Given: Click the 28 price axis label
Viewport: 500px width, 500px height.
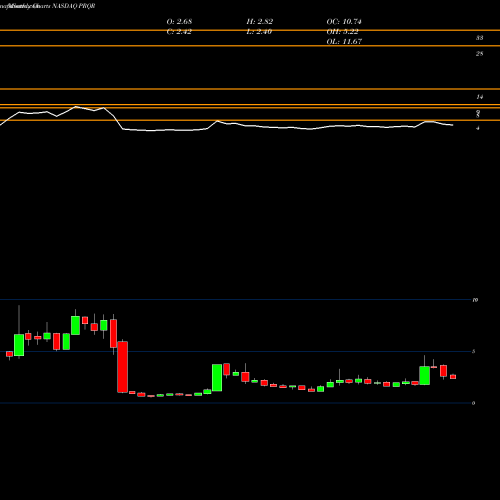Looking at the screenshot, I should point(479,54).
